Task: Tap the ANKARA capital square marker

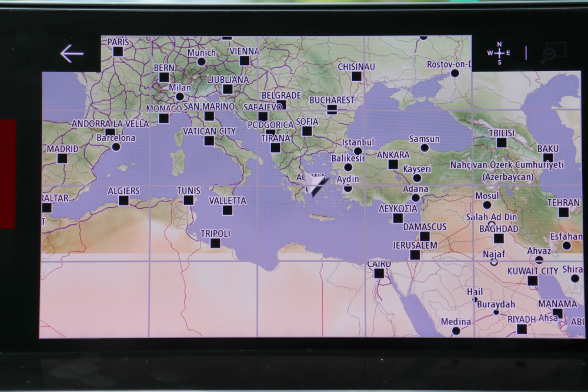Action: point(393,165)
